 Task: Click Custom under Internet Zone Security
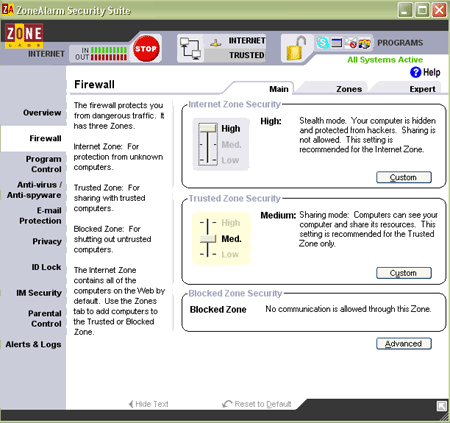pos(404,177)
